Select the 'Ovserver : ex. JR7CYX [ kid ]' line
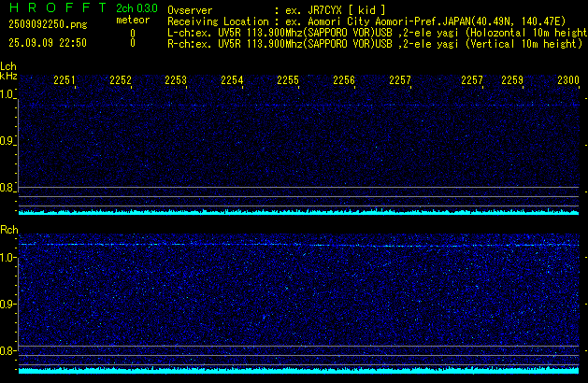 click(277, 10)
